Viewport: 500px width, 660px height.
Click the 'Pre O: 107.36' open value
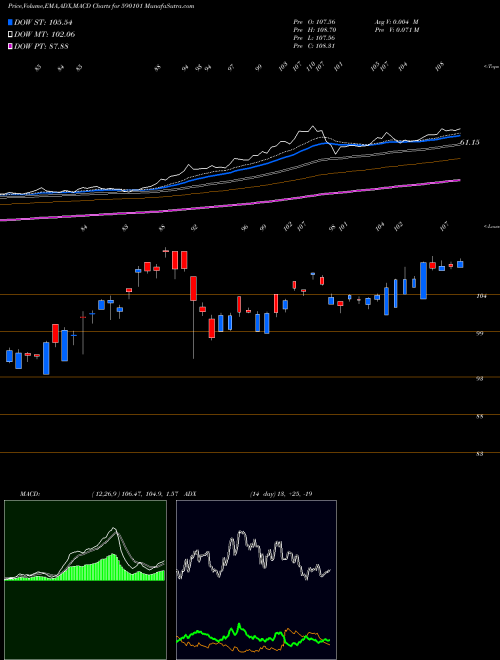314,22
